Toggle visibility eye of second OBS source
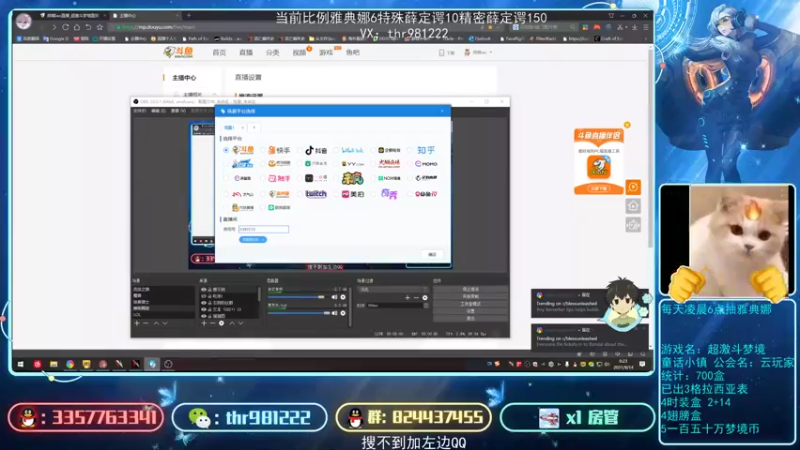The height and width of the screenshot is (450, 800). point(204,296)
